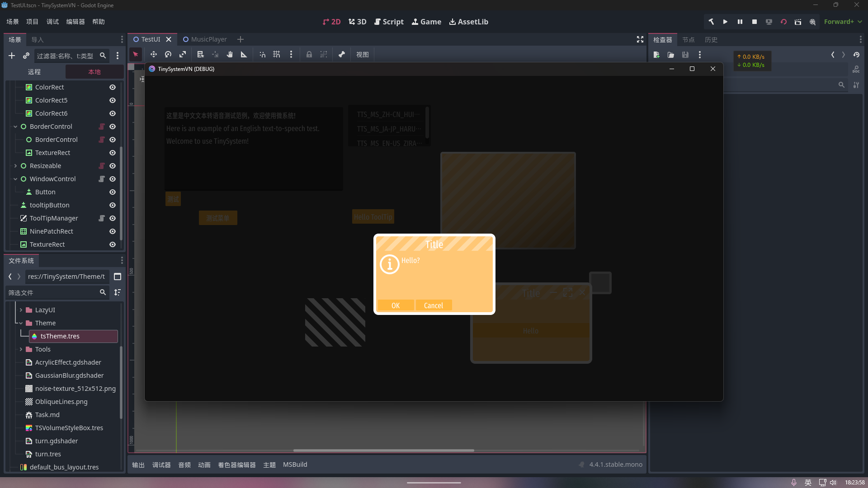Select the Move tool in the canvas toolbar
The width and height of the screenshot is (868, 488).
[x=153, y=54]
